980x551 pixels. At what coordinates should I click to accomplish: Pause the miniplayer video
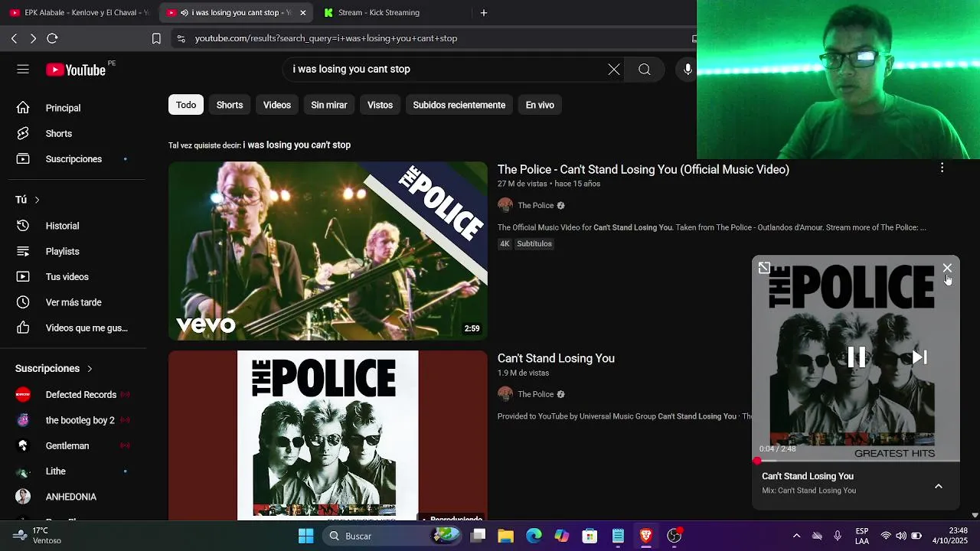coord(856,357)
